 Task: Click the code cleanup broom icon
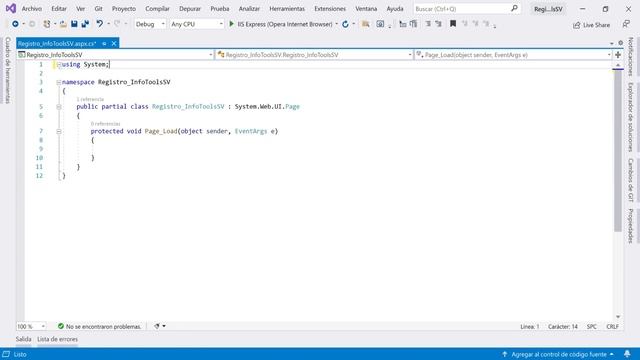157,326
